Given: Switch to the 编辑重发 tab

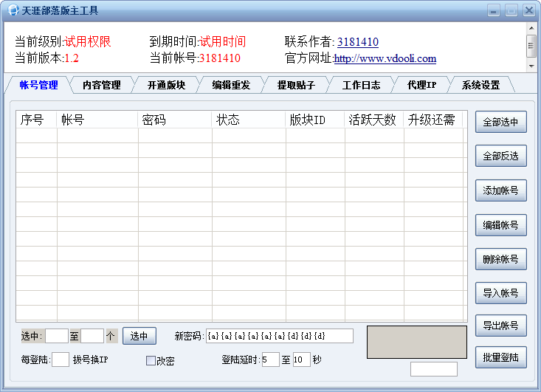Looking at the screenshot, I should pos(231,85).
